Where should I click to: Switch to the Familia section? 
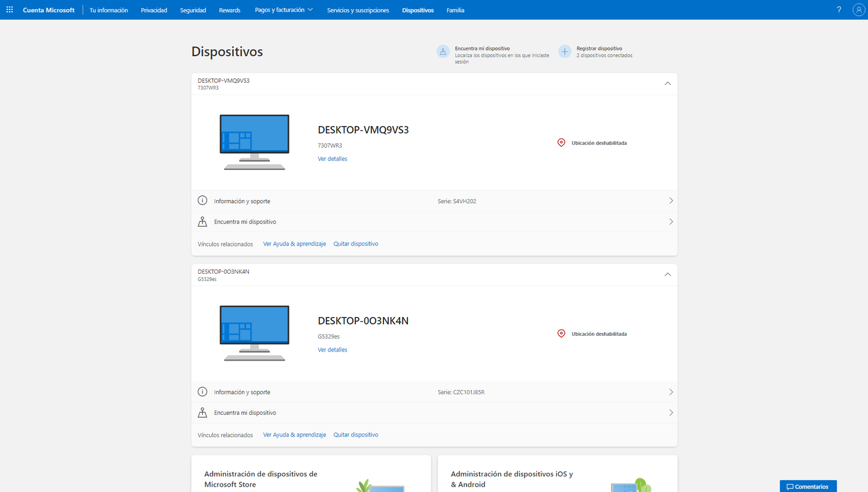(x=455, y=10)
